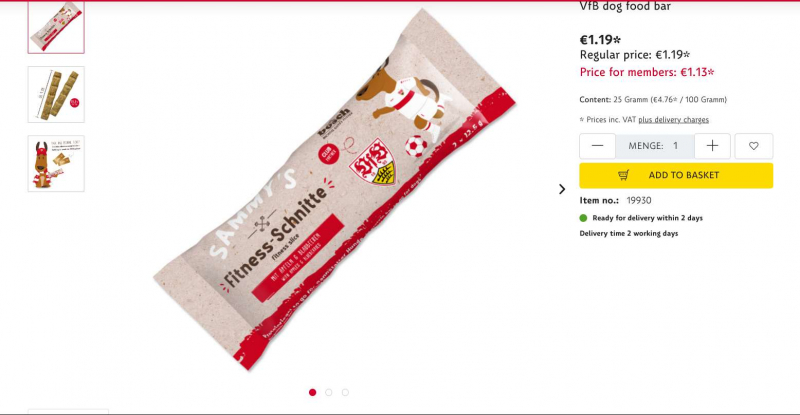The width and height of the screenshot is (800, 415).
Task: Click the VfB crest on the packaging
Action: [372, 162]
